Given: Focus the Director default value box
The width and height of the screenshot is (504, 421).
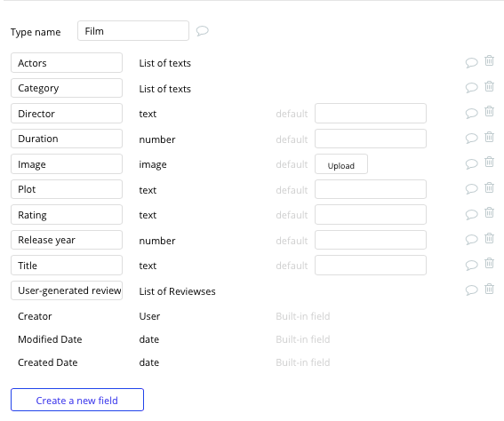Looking at the screenshot, I should [371, 113].
